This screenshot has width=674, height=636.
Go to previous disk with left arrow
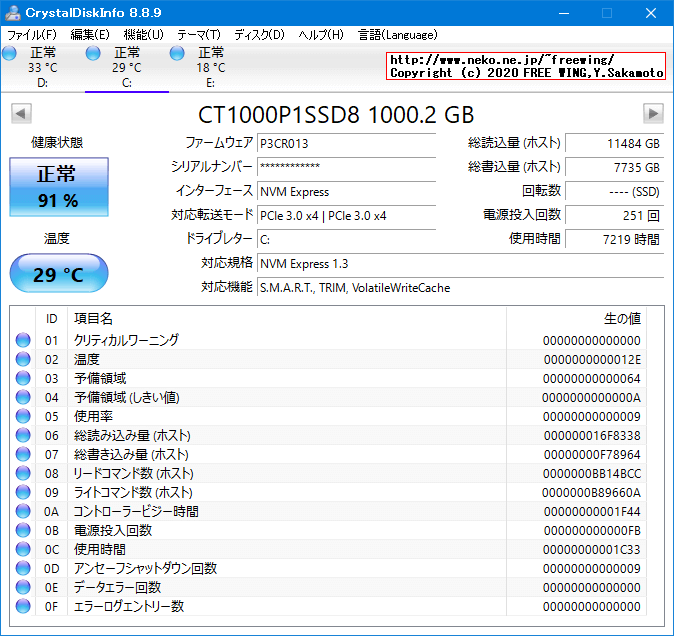click(21, 114)
